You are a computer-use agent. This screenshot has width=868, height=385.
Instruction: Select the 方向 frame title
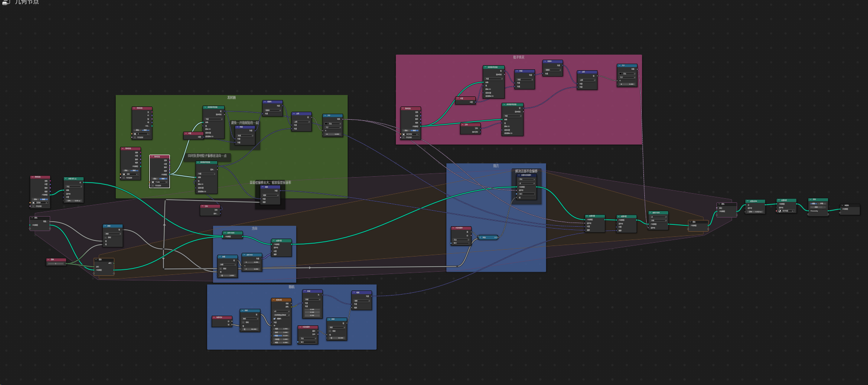click(254, 229)
